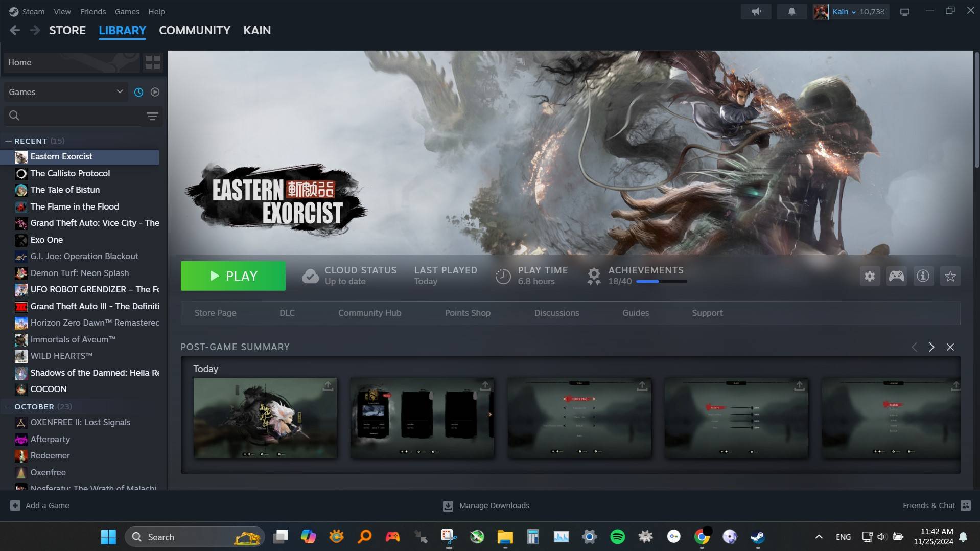The image size is (980, 551).
Task: Open achievements trophy icon
Action: pyautogui.click(x=594, y=276)
